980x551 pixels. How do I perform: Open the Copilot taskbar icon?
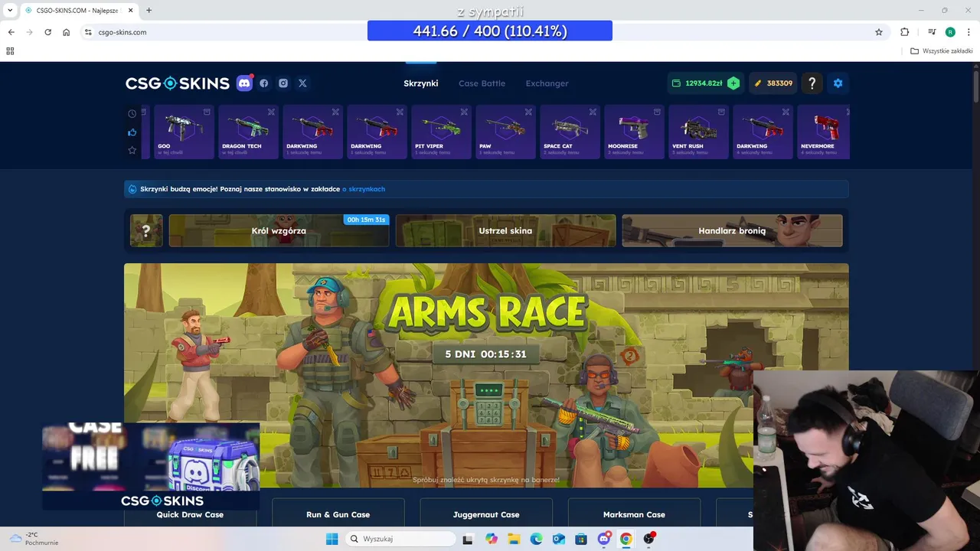pos(491,539)
